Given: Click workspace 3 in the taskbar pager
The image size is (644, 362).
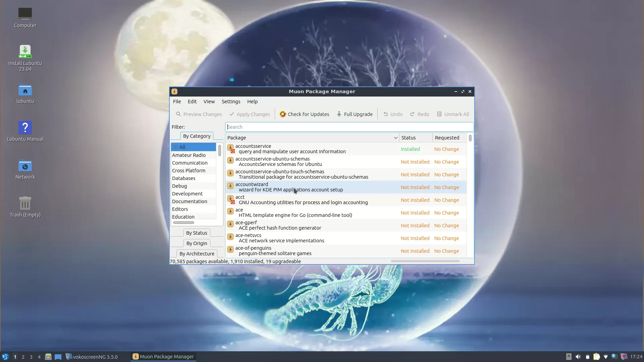Looking at the screenshot, I should [31, 357].
